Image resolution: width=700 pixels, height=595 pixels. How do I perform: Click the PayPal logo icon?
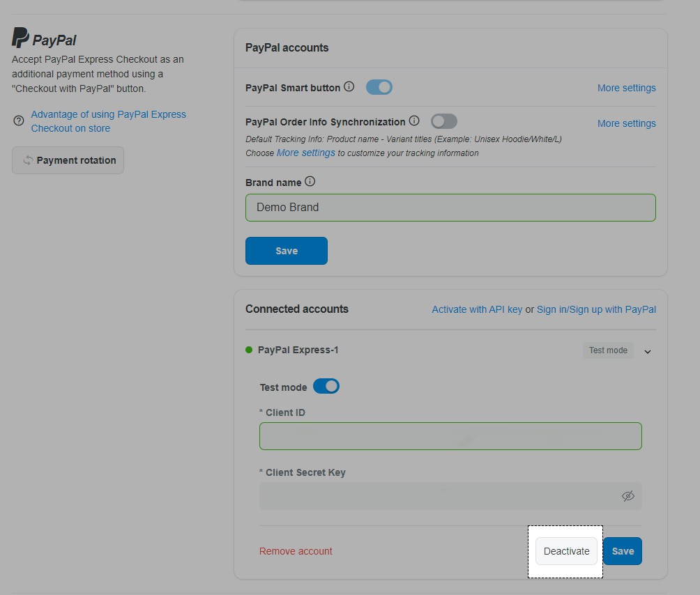point(20,36)
